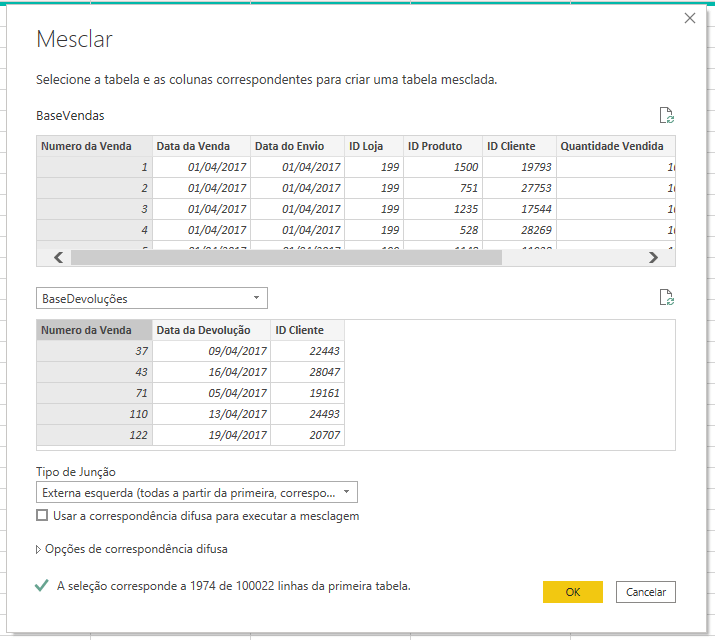Click the match status text '1974 de 100022 linhas'
This screenshot has height=640, width=715.
tap(249, 586)
